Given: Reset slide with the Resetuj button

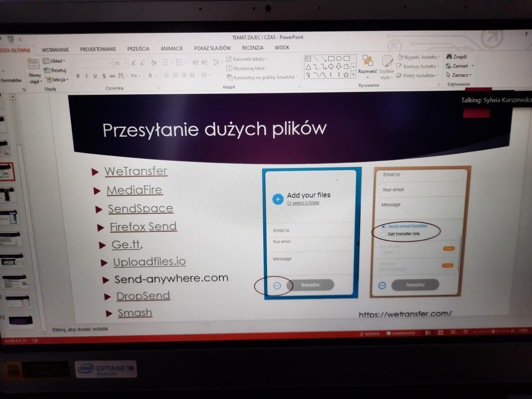Looking at the screenshot, I should pos(55,70).
